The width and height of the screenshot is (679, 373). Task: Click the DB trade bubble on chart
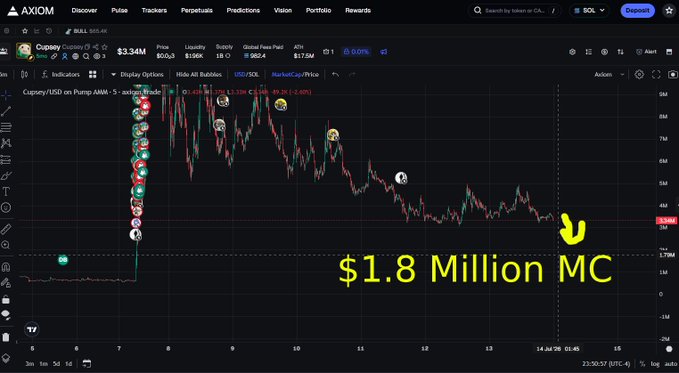coord(63,260)
